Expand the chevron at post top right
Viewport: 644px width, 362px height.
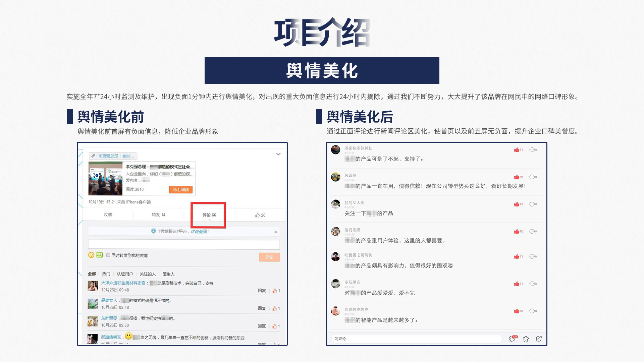tap(278, 154)
